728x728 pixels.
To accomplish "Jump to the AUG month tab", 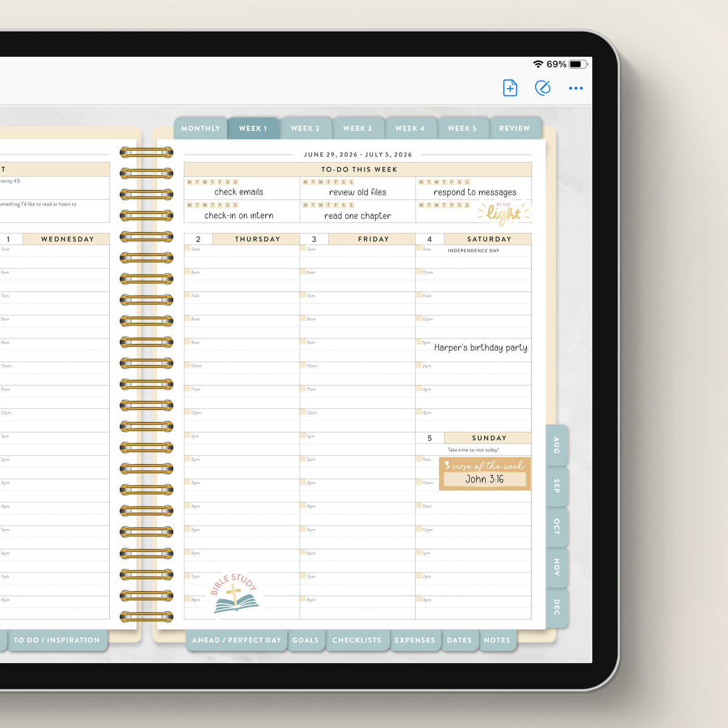I will click(x=557, y=445).
